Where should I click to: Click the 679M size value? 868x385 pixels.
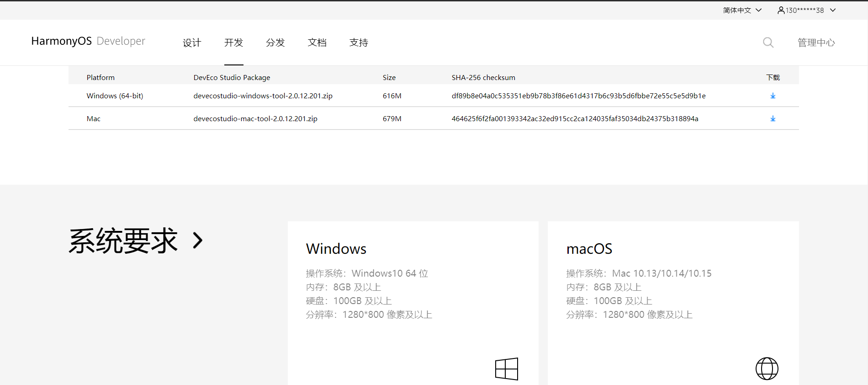(392, 118)
